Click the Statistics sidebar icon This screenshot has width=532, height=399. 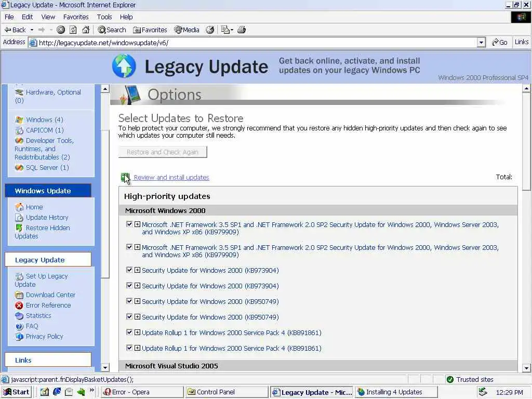(19, 316)
